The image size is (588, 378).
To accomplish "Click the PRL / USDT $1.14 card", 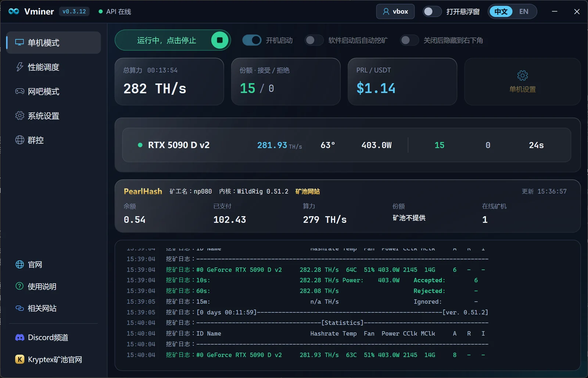I will point(402,82).
